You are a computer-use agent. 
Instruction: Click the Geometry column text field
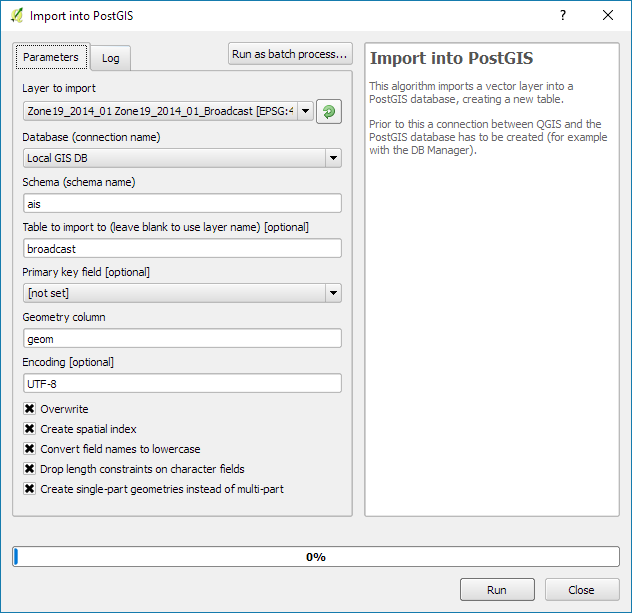pyautogui.click(x=182, y=338)
